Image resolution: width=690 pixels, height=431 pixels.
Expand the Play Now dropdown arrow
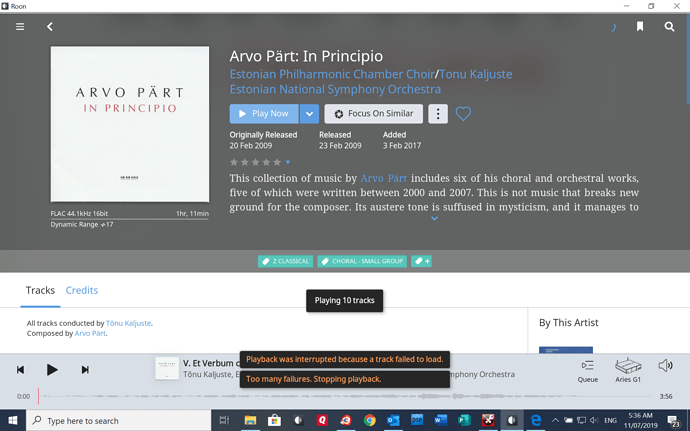pos(309,114)
